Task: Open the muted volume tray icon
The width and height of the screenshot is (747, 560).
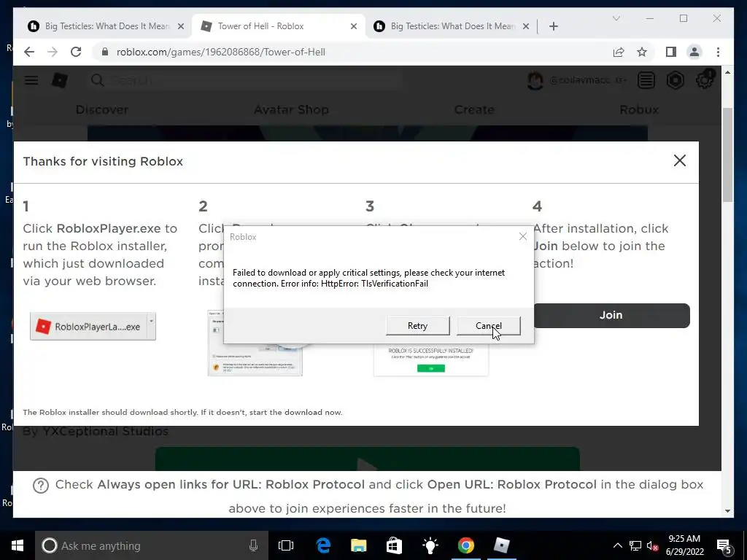Action: click(x=653, y=545)
